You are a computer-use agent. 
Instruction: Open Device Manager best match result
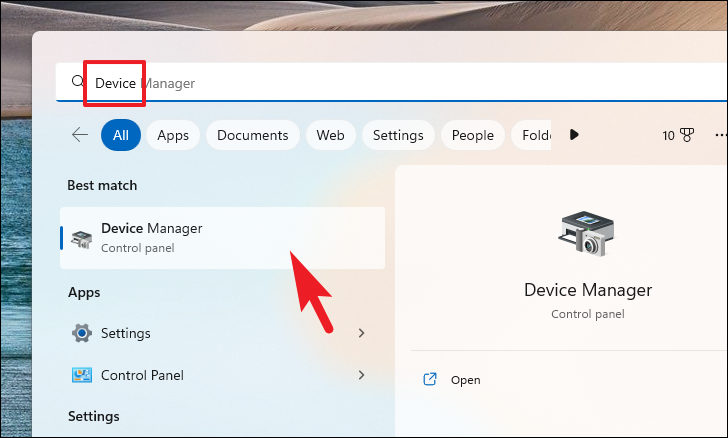(222, 238)
